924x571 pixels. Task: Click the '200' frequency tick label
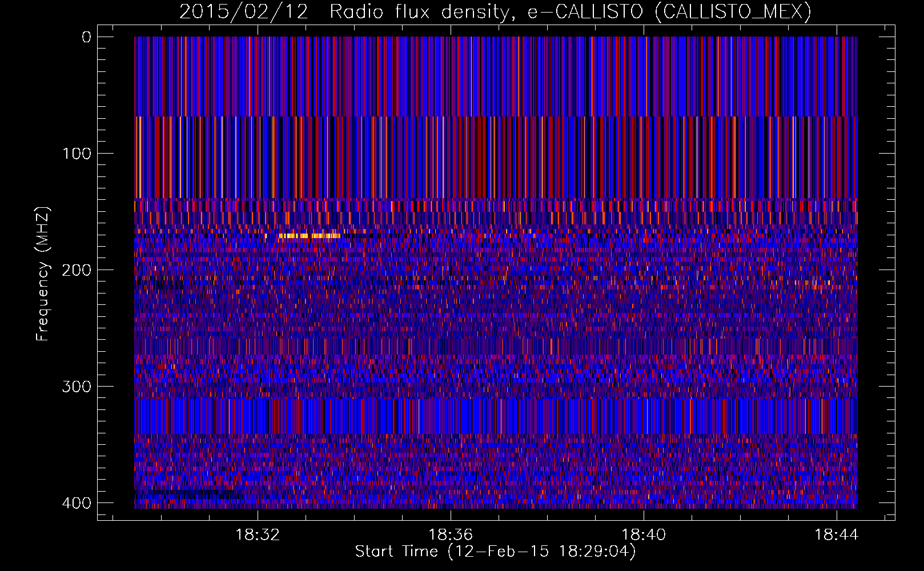[77, 270]
